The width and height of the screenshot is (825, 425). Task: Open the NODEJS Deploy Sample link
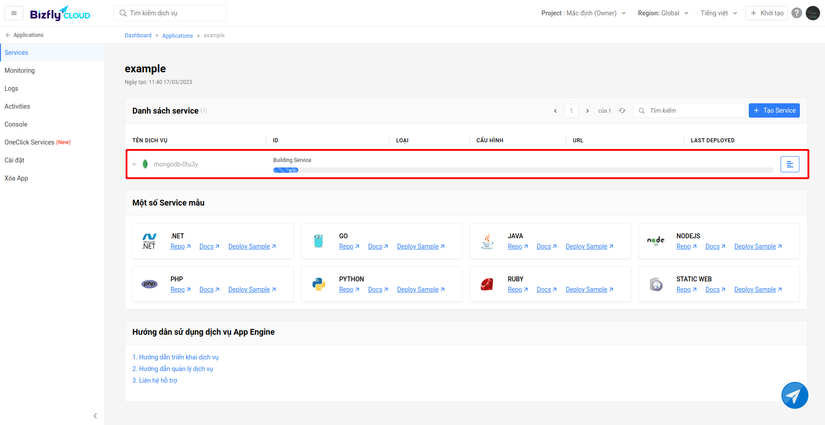click(x=758, y=246)
